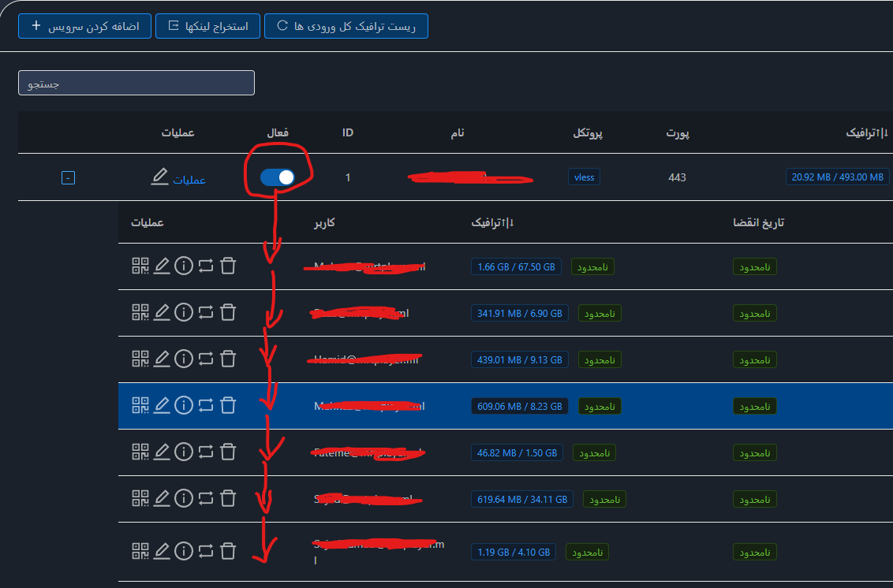The image size is (893, 588).
Task: Reset traffic of 619.64 MB / 34.11 GB user
Action: coord(206,499)
